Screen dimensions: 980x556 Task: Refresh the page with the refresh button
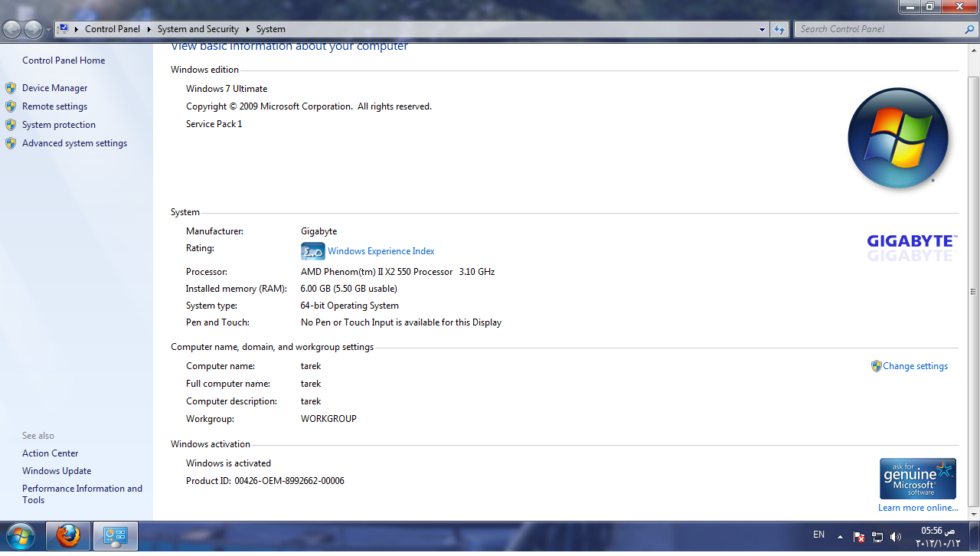779,29
